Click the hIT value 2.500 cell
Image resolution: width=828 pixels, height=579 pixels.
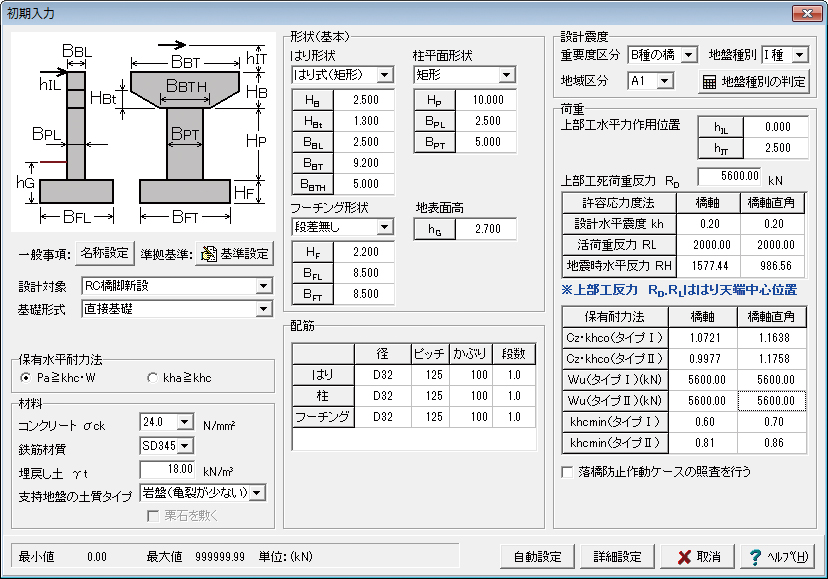(x=776, y=148)
